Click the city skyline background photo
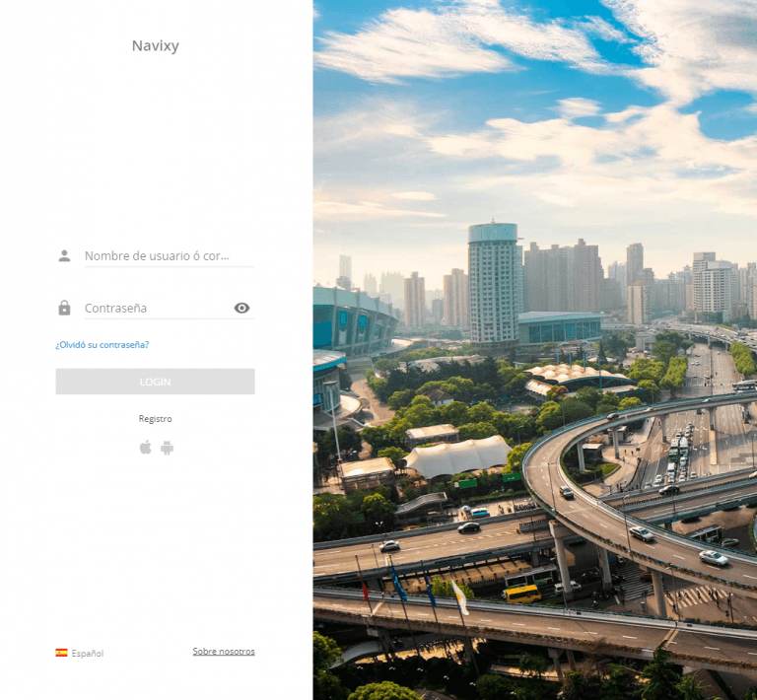The width and height of the screenshot is (757, 700). point(535,350)
